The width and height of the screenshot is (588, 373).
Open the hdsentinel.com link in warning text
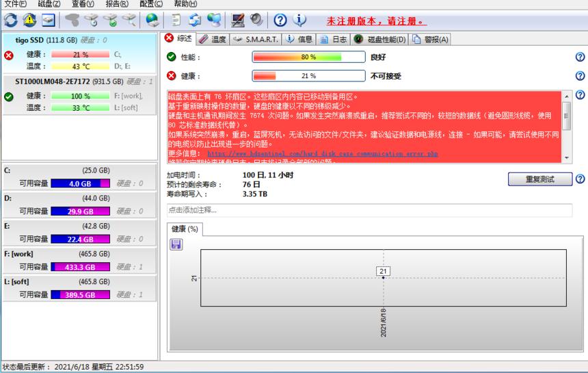coord(323,153)
